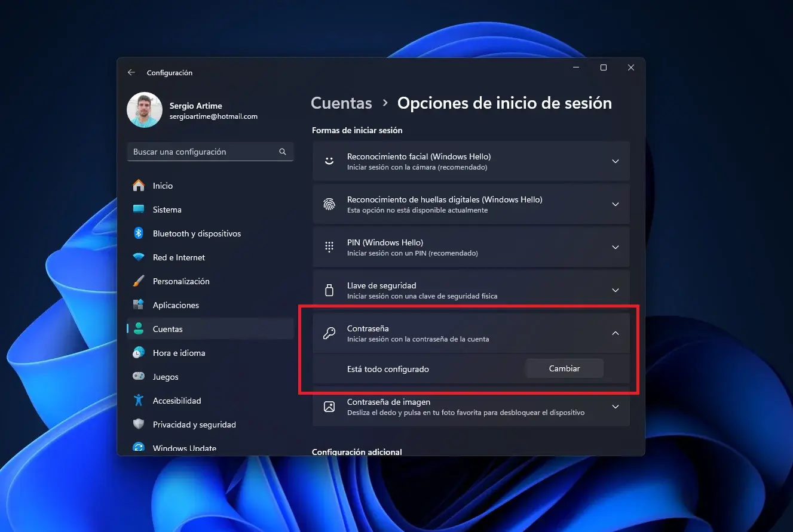This screenshot has width=793, height=532.
Task: Go to Sistema in the sidebar
Action: pyautogui.click(x=167, y=210)
